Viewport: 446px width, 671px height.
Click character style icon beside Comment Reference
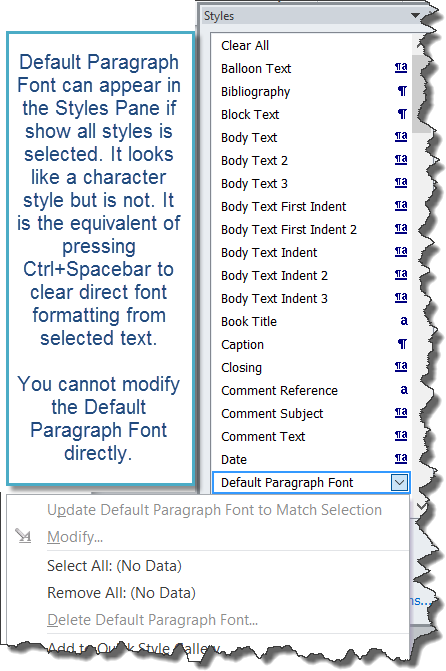tap(404, 390)
